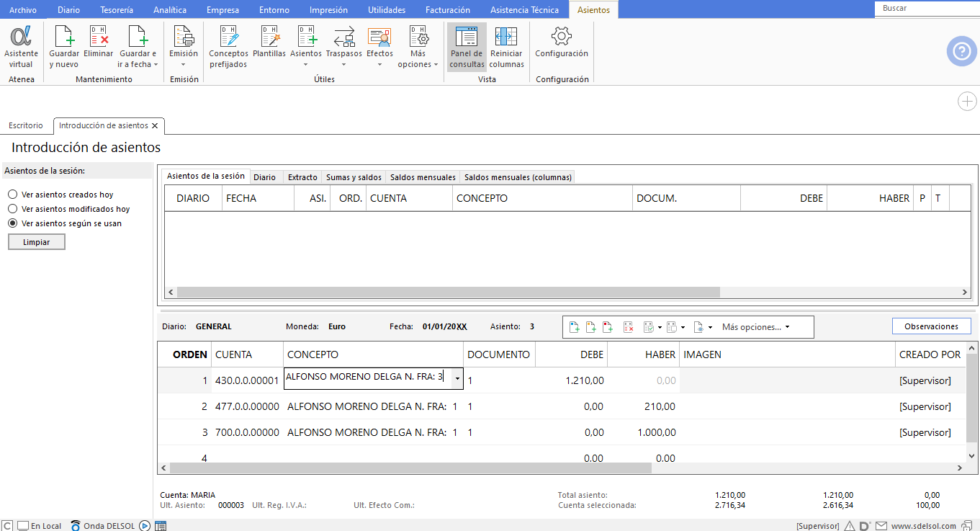980x531 pixels.
Task: Click the blue new-document icon in asiento toolbar
Action: pyautogui.click(x=574, y=326)
